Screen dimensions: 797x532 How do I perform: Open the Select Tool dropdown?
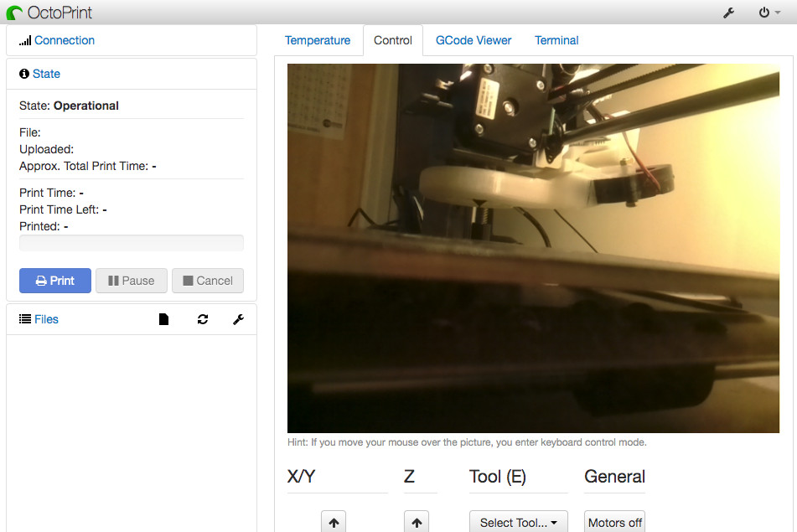518,521
